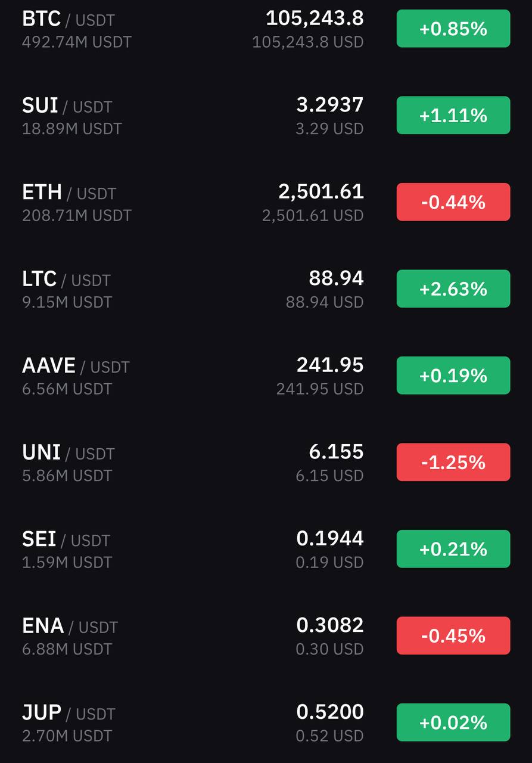532x763 pixels.
Task: Select the UNI / USDT pair
Action: point(68,453)
